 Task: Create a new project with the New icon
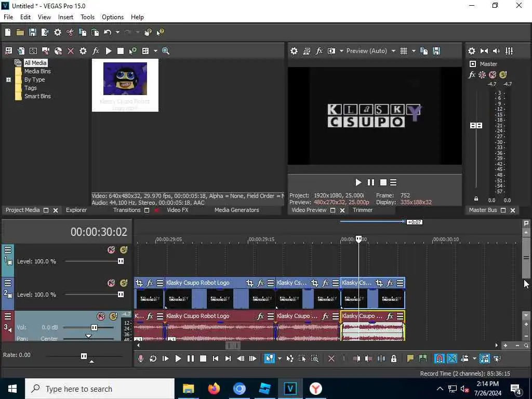[8, 32]
